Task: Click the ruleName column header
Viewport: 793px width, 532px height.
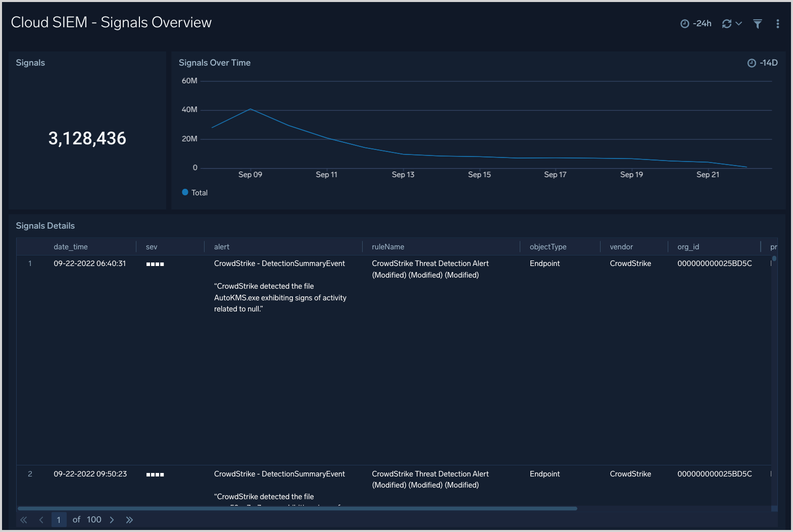Action: [x=388, y=247]
